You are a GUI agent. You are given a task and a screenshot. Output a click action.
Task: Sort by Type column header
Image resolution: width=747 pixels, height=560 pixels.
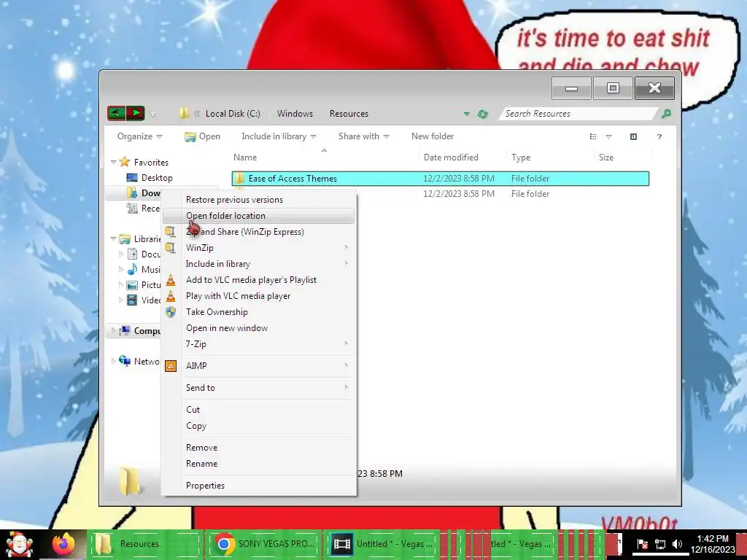[x=521, y=157]
